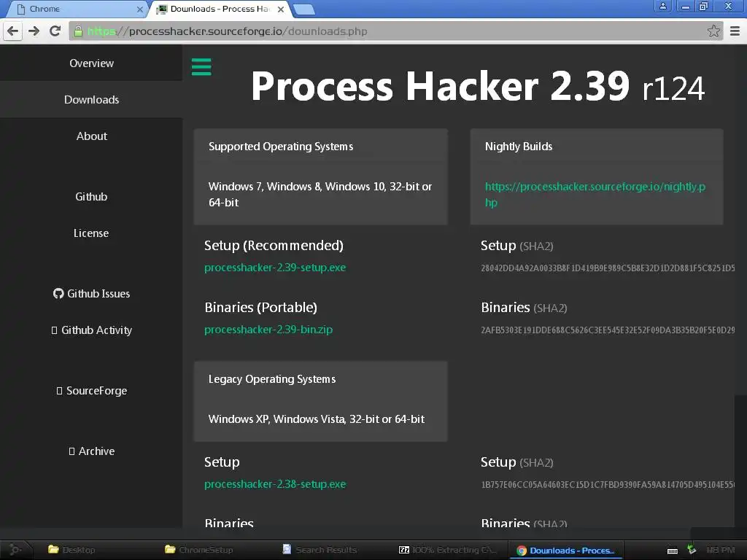
Task: Click the Nightly Builds card title
Action: (x=519, y=147)
